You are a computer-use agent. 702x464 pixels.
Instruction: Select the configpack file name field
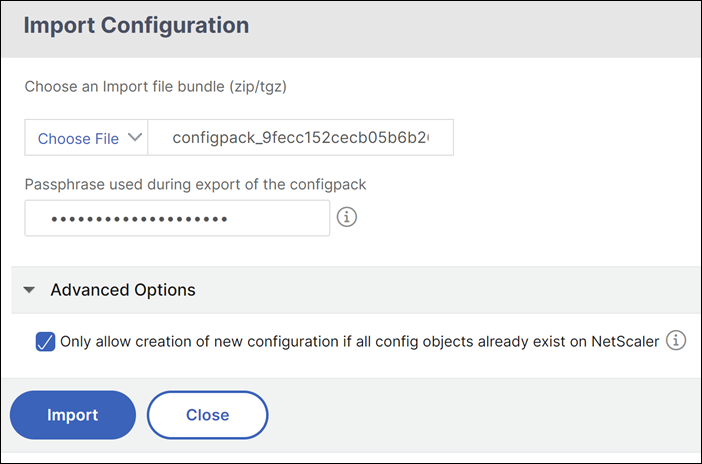(x=300, y=137)
